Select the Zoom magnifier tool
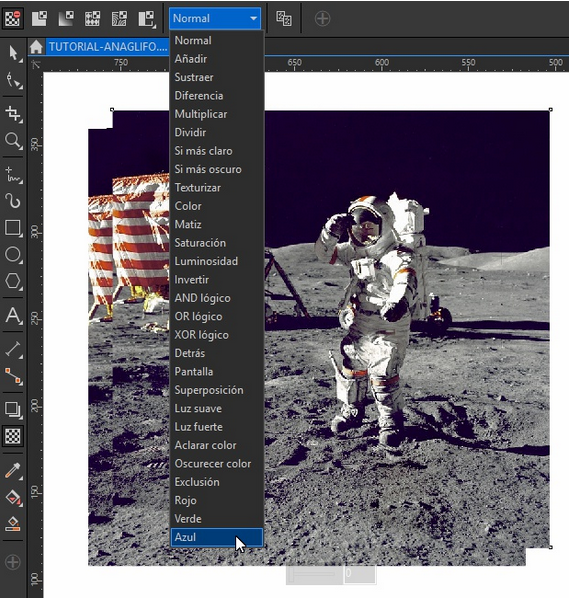Image resolution: width=571 pixels, height=598 pixels. 13,141
